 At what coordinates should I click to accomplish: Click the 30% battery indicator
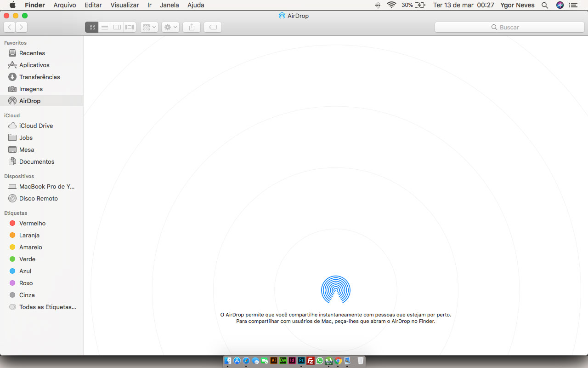pyautogui.click(x=413, y=5)
